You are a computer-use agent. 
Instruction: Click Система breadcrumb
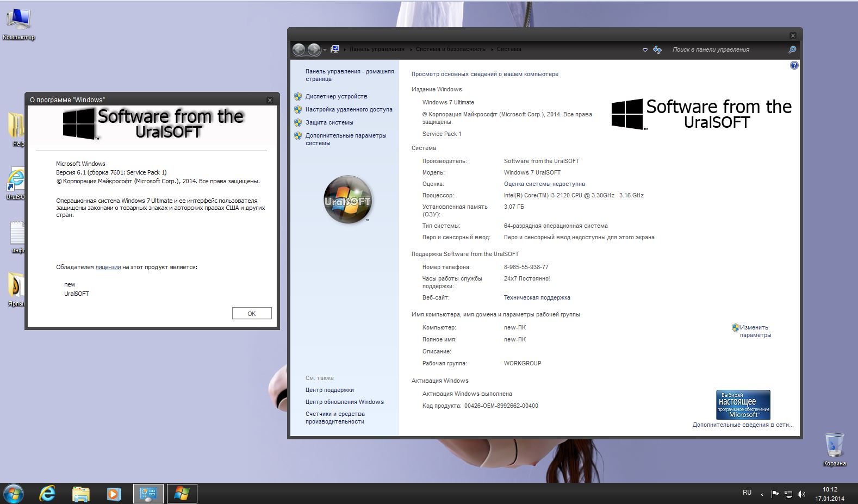(509, 49)
